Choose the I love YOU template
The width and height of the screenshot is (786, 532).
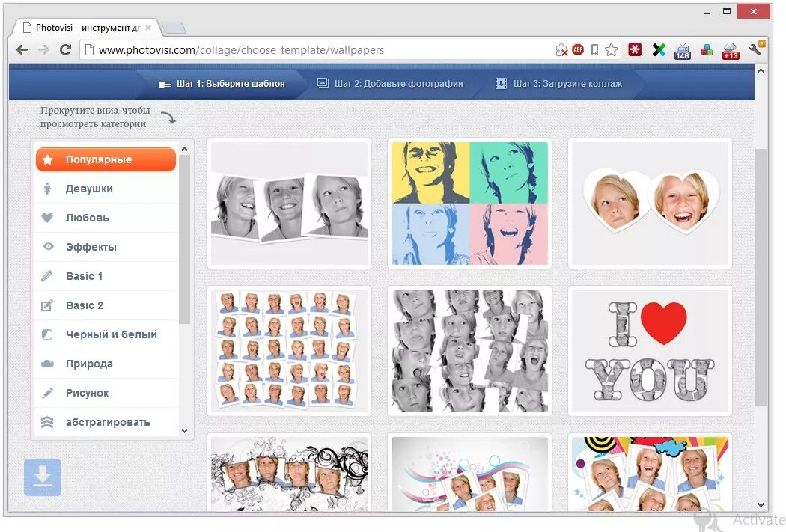coord(651,351)
